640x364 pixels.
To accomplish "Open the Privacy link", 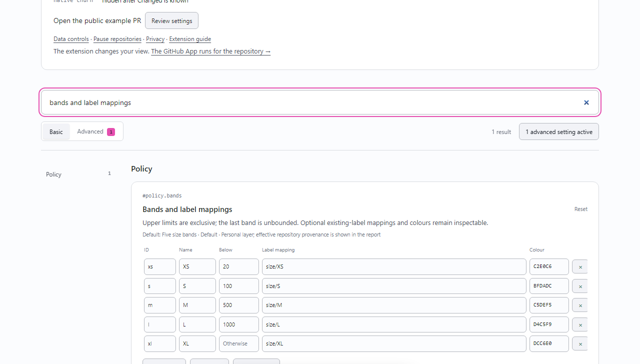I will coord(155,39).
